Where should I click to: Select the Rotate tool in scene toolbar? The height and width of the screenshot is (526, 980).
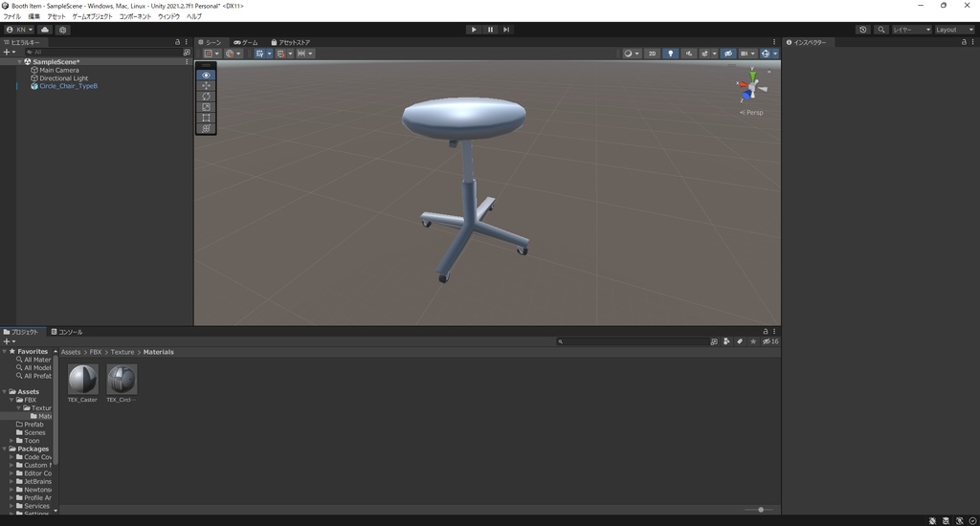(206, 97)
